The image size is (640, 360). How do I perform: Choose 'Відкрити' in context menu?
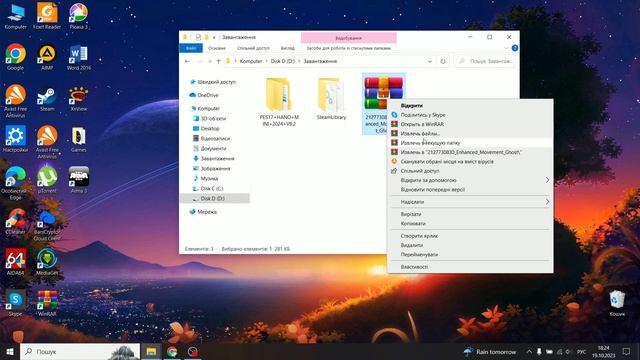[470, 105]
